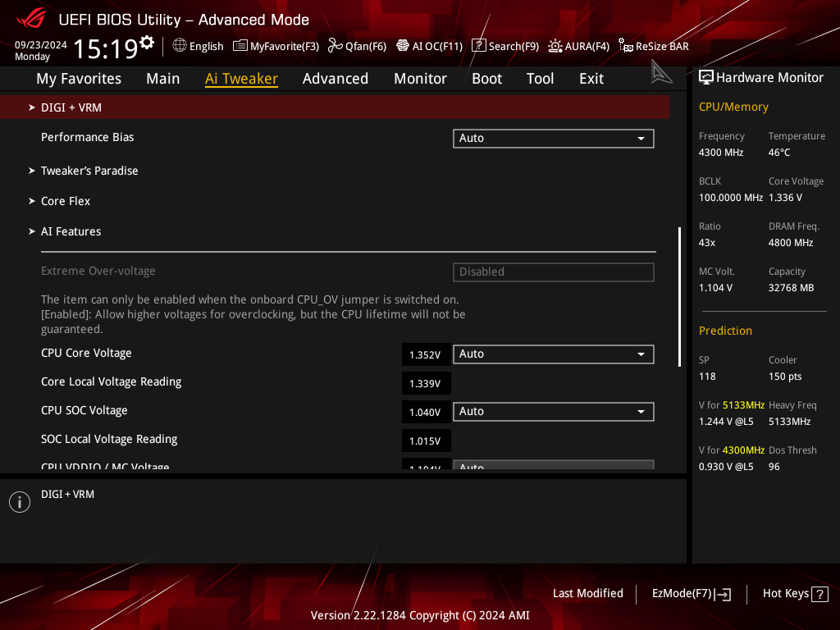Open the Tool tab
Viewport: 840px width, 630px height.
click(540, 79)
